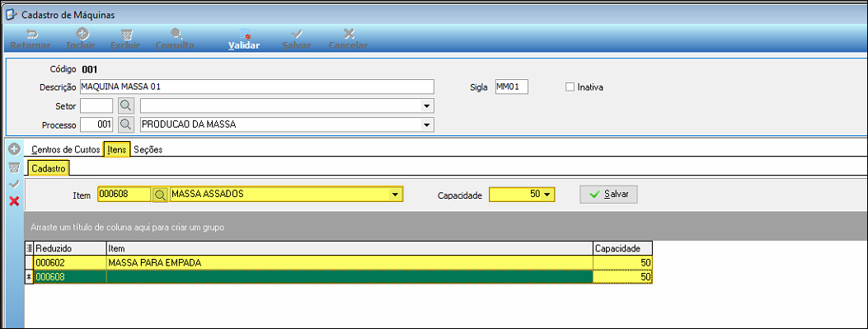Screen dimensions: 868x329
Task: Click the Sigla field MM01
Action: (512, 87)
